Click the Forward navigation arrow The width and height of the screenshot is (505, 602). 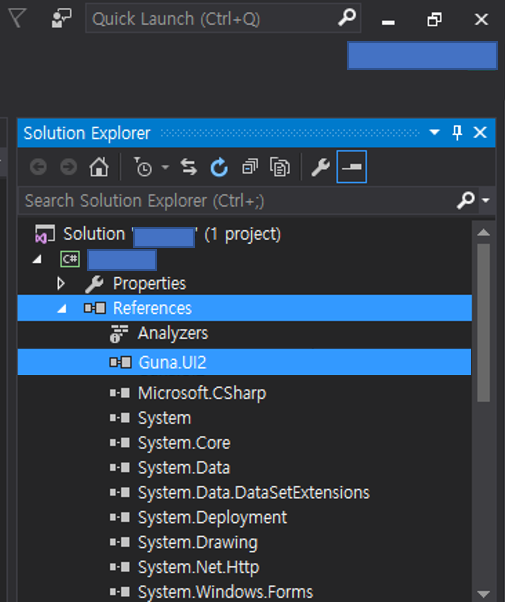69,167
